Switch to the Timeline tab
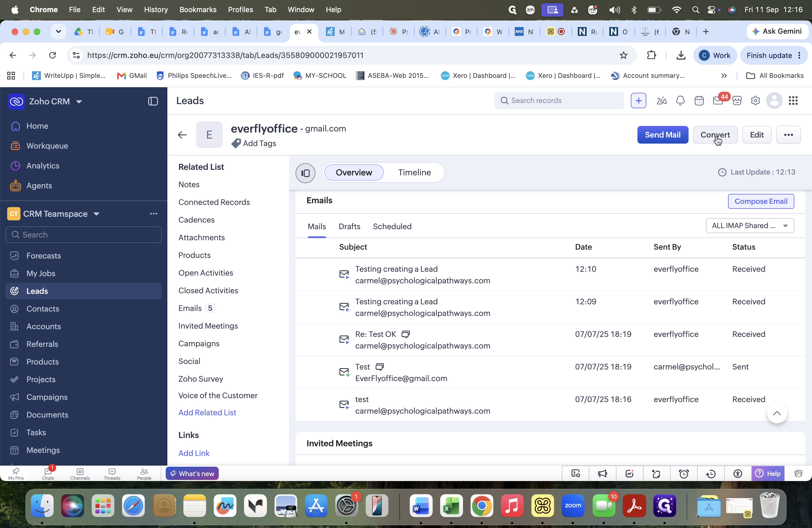Viewport: 812px width, 528px height. pos(415,173)
